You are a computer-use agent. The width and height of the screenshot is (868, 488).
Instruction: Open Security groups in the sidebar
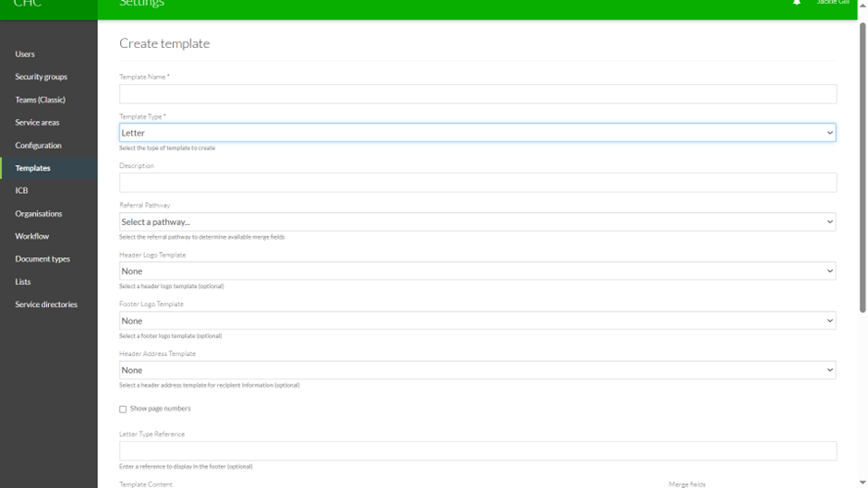click(41, 77)
